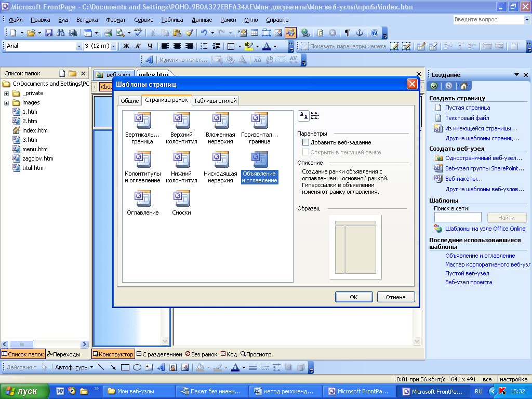Click the Отмена button in dialog

(x=395, y=297)
